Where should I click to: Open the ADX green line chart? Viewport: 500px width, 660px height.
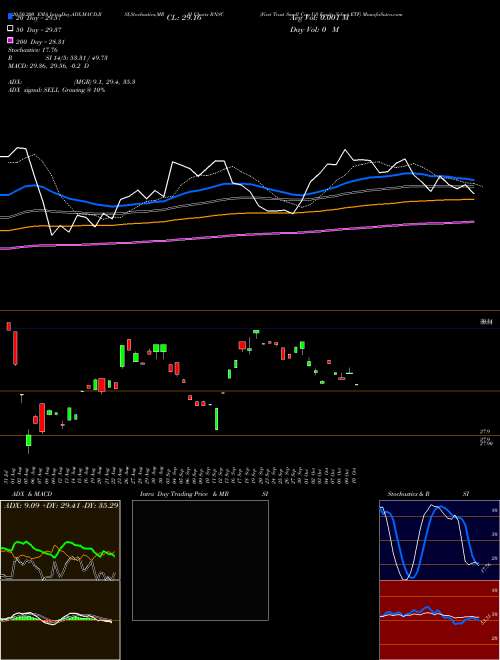click(x=60, y=541)
